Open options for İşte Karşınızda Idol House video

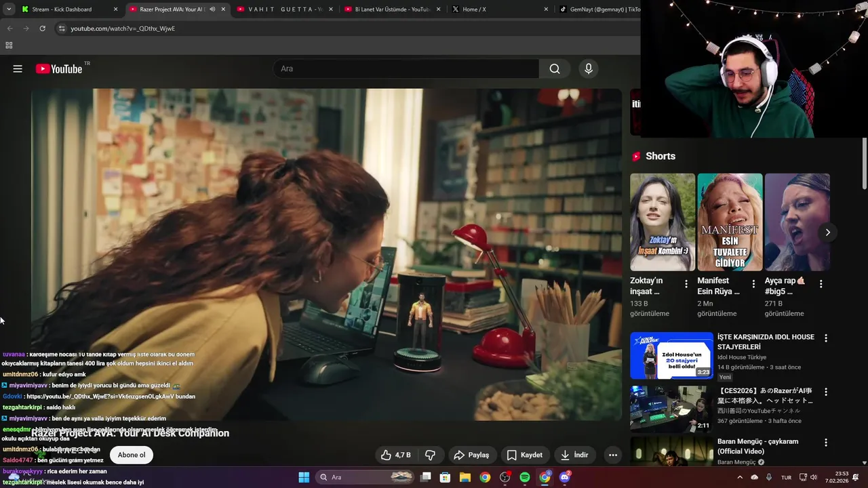tap(826, 338)
